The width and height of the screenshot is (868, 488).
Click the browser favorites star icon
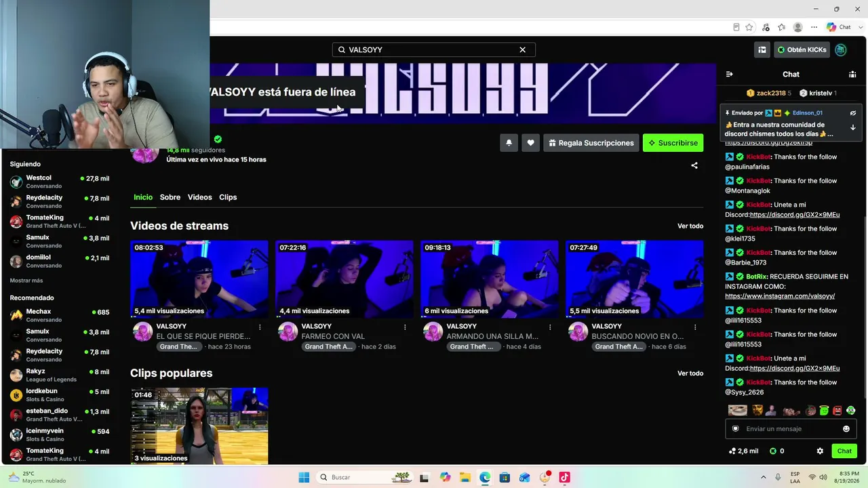[749, 27]
